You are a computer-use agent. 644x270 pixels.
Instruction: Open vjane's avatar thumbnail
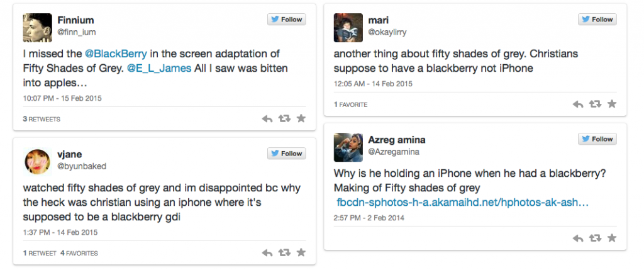tap(37, 161)
